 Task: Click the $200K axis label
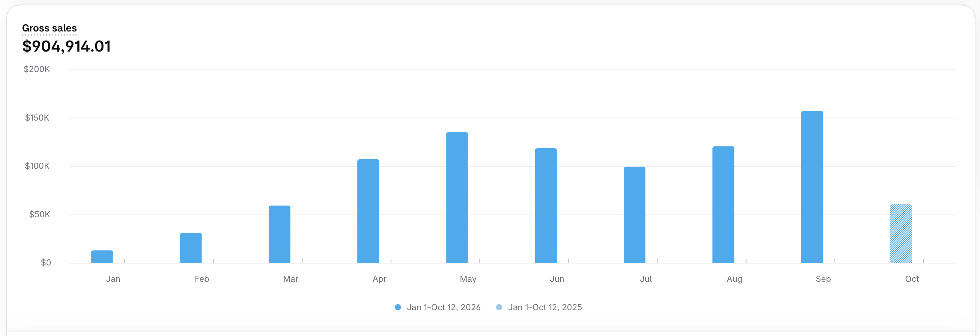37,69
